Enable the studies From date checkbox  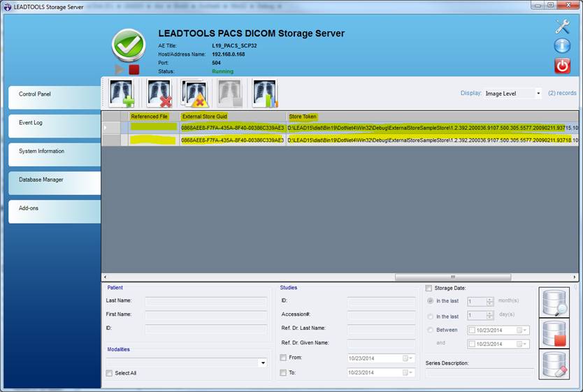283,358
